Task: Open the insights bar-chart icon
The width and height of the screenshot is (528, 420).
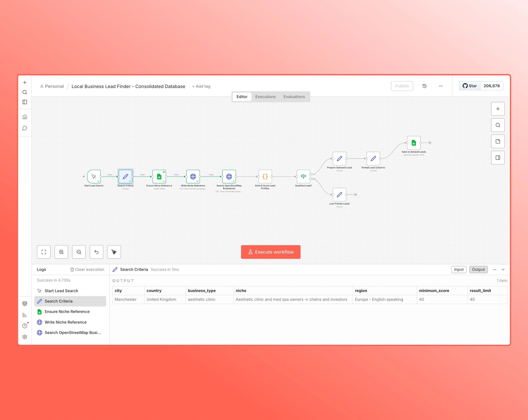Action: (x=25, y=315)
